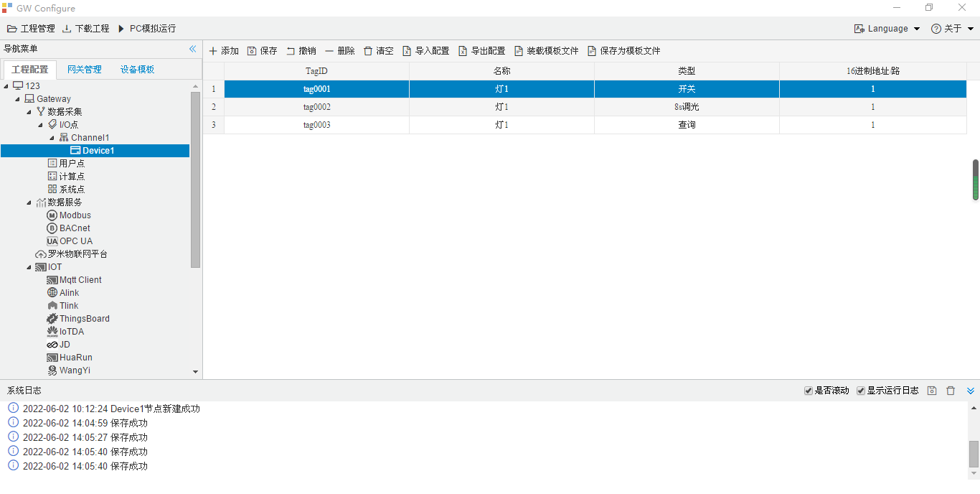
Task: Collapse the system log panel chevron
Action: (971, 391)
